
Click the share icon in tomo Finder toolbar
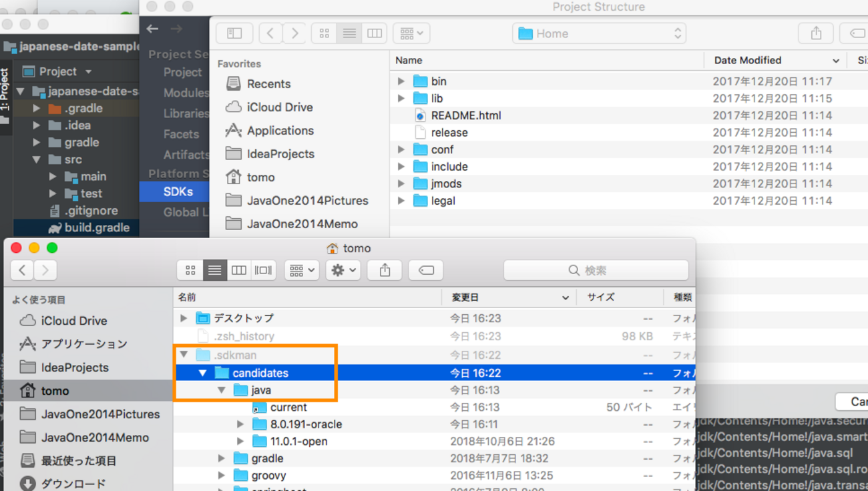tap(385, 270)
